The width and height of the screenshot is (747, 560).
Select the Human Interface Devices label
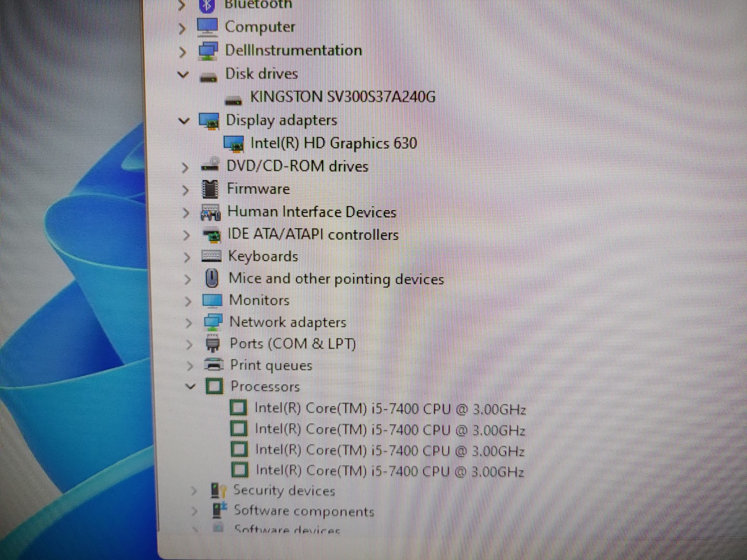pyautogui.click(x=312, y=212)
